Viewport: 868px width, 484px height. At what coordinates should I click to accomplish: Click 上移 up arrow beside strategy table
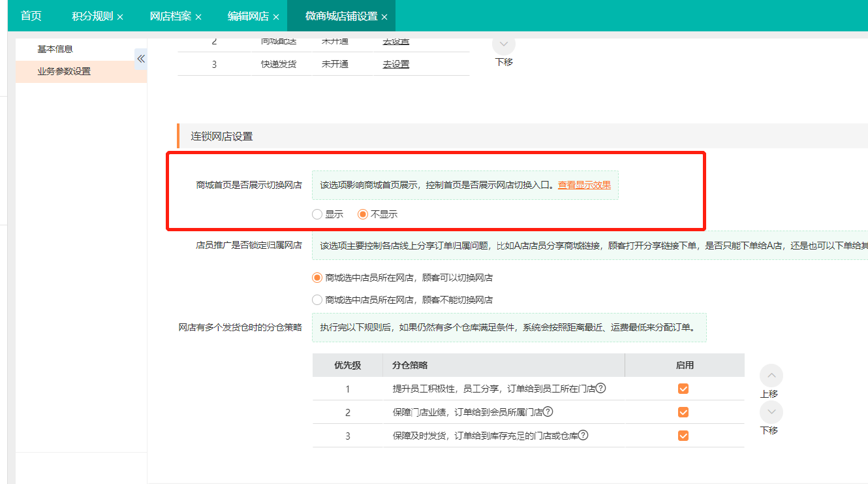(x=771, y=376)
